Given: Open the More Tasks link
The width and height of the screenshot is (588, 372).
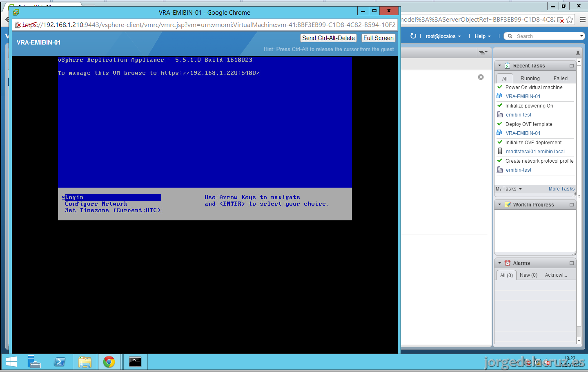Looking at the screenshot, I should (x=561, y=189).
